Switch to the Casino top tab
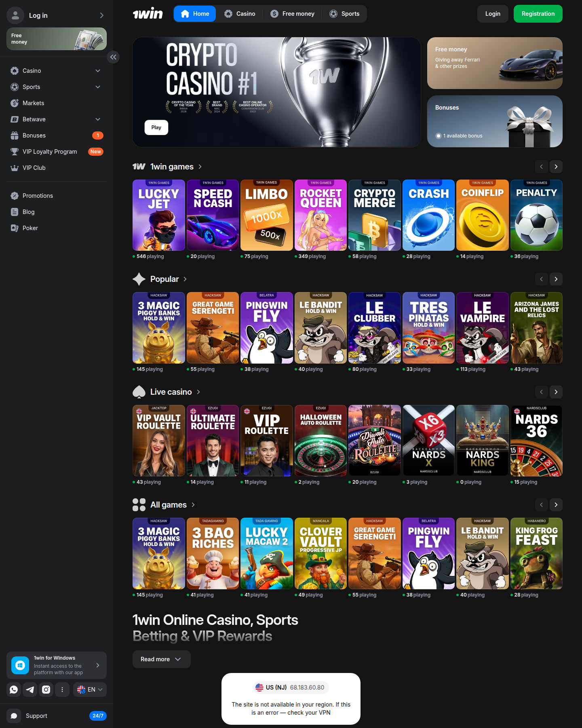Image resolution: width=582 pixels, height=728 pixels. [240, 14]
